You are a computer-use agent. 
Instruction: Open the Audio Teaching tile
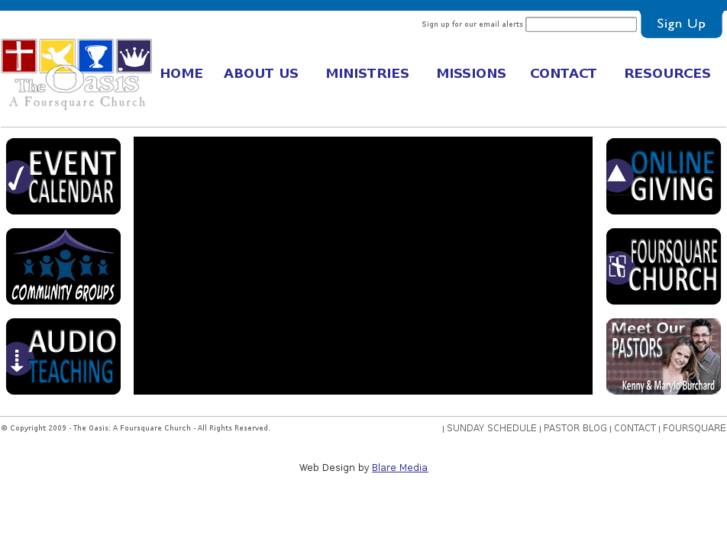coord(64,356)
